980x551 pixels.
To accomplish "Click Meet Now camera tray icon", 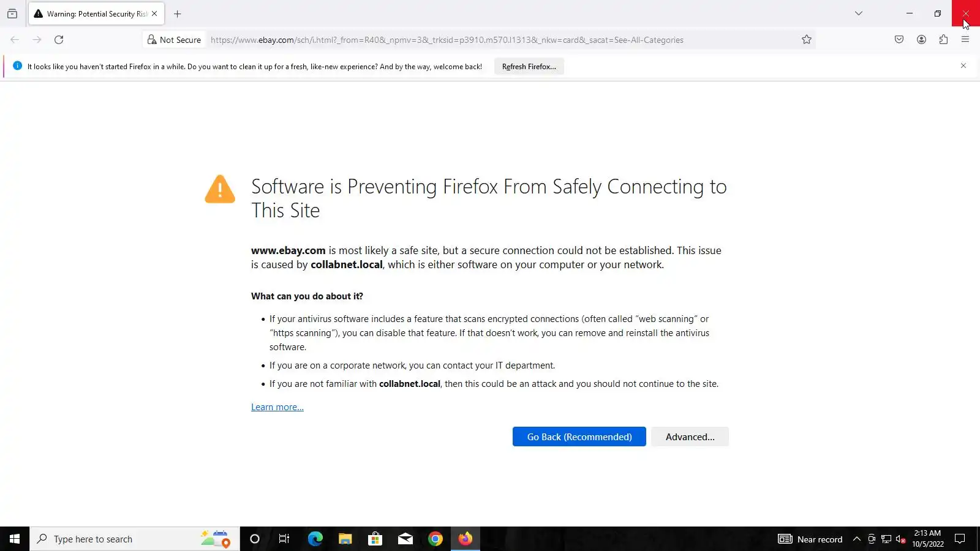I will [x=872, y=539].
